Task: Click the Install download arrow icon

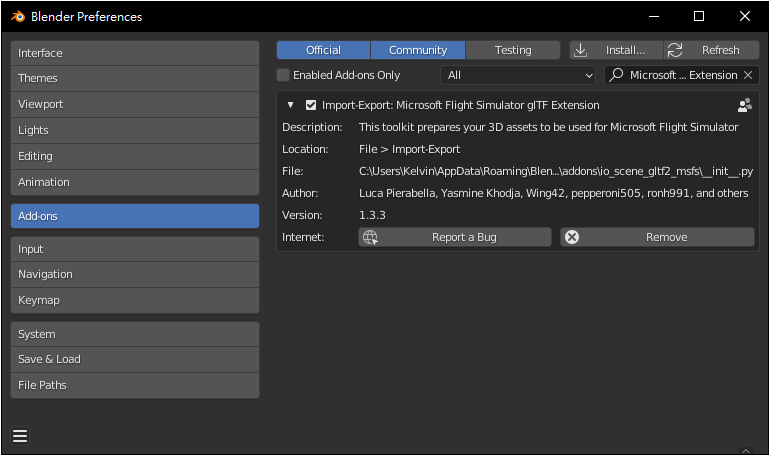Action: (580, 50)
